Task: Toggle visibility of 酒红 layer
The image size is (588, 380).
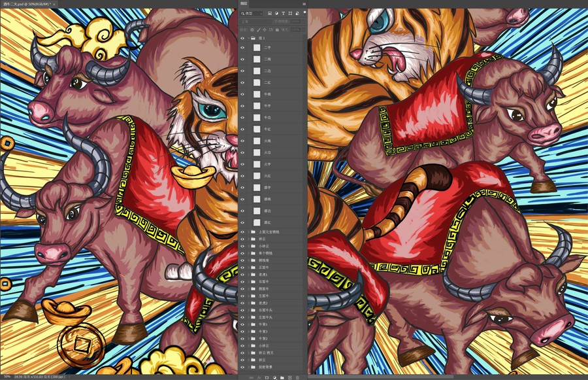Action: [x=242, y=222]
